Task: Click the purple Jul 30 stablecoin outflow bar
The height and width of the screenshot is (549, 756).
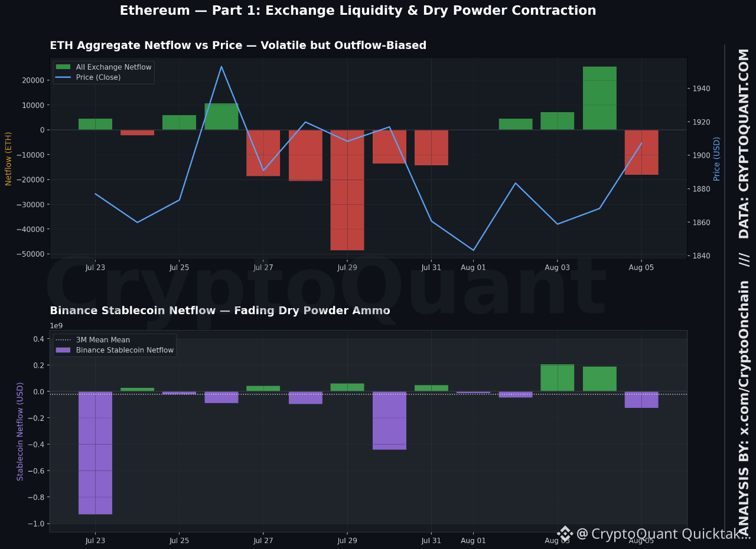Action: click(x=389, y=420)
